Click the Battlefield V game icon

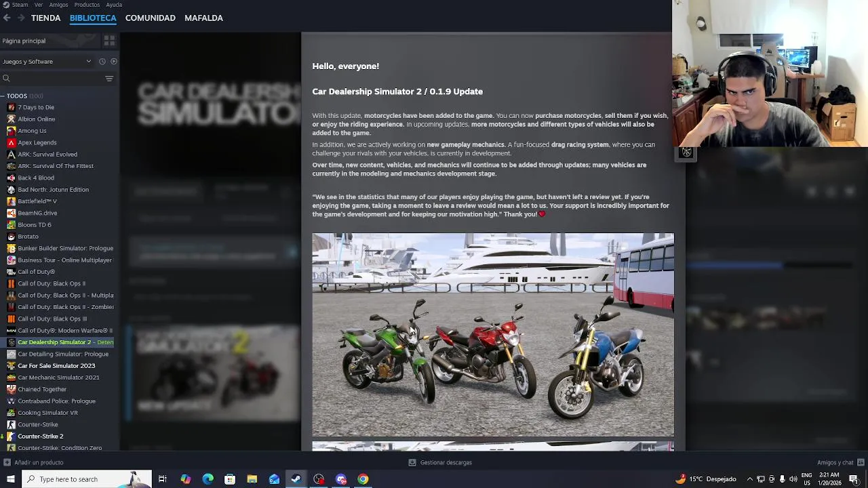(11, 201)
